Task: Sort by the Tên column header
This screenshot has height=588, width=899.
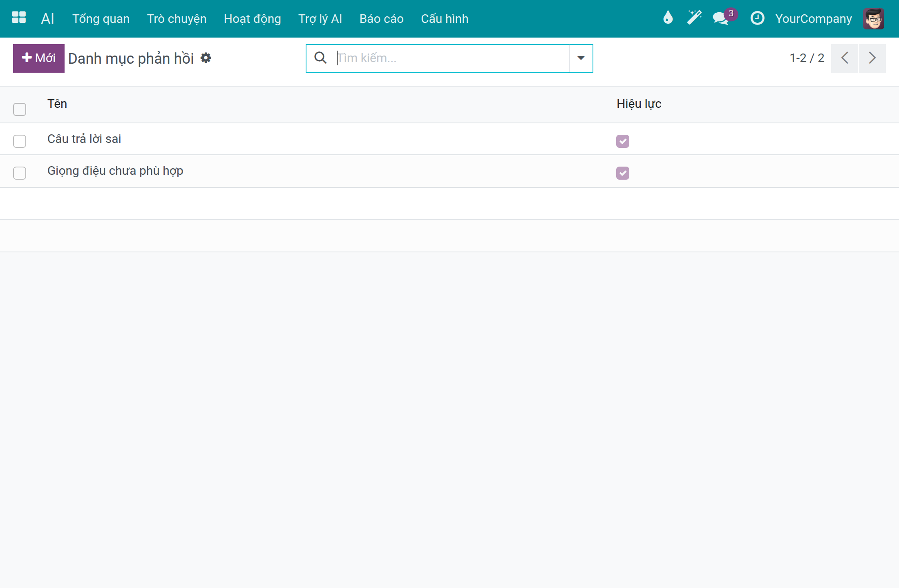Action: click(x=57, y=104)
